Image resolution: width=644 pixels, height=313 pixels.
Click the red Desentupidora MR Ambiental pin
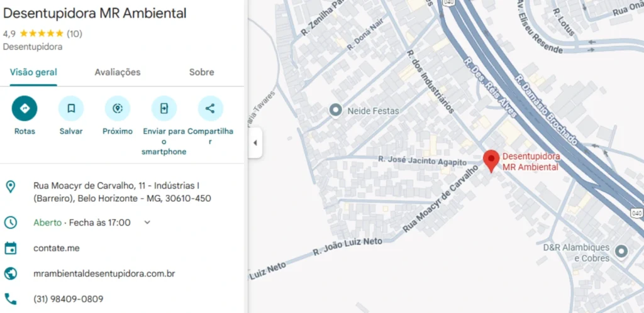(491, 161)
